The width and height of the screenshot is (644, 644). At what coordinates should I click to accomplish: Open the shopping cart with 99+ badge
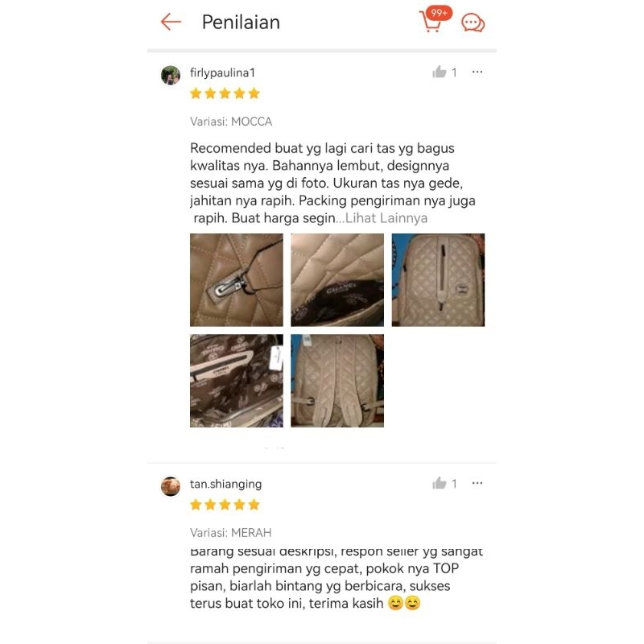[x=435, y=19]
